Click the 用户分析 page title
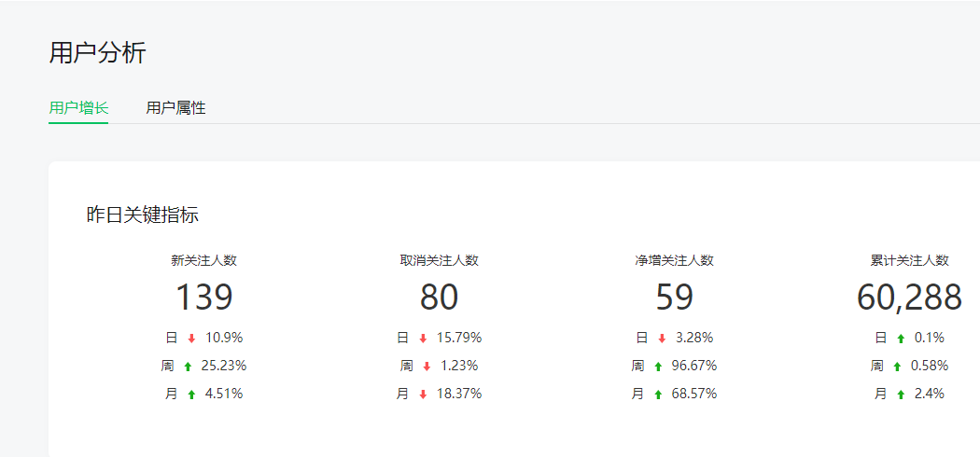980x457 pixels. 97,53
